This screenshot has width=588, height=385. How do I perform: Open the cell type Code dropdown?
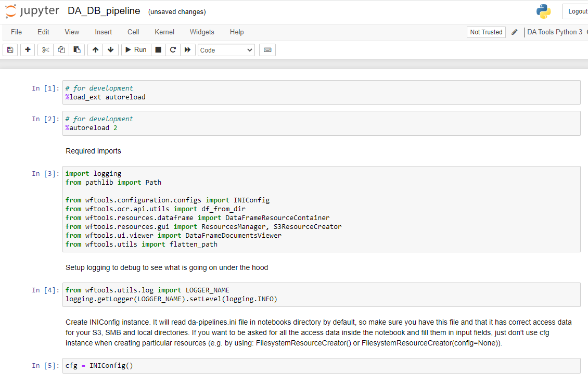(x=226, y=50)
